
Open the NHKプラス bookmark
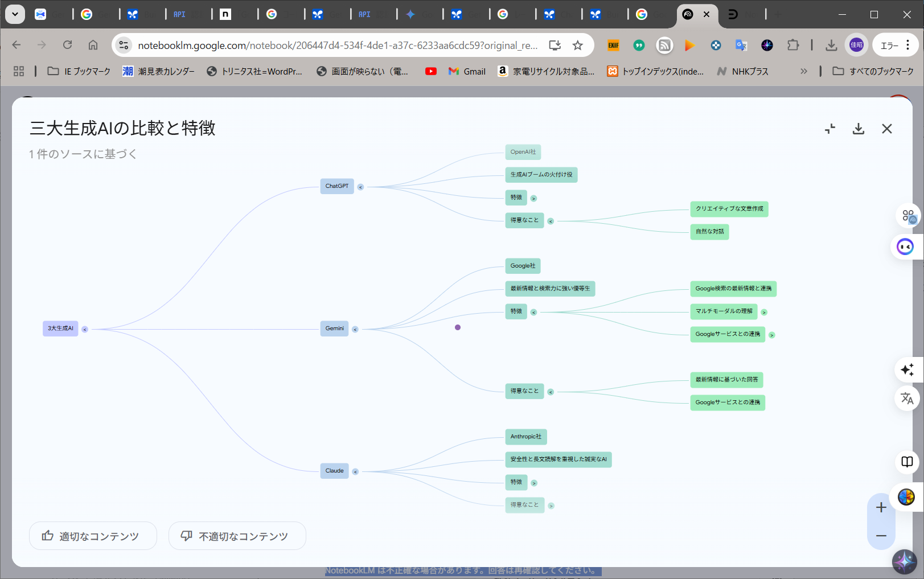click(x=743, y=71)
